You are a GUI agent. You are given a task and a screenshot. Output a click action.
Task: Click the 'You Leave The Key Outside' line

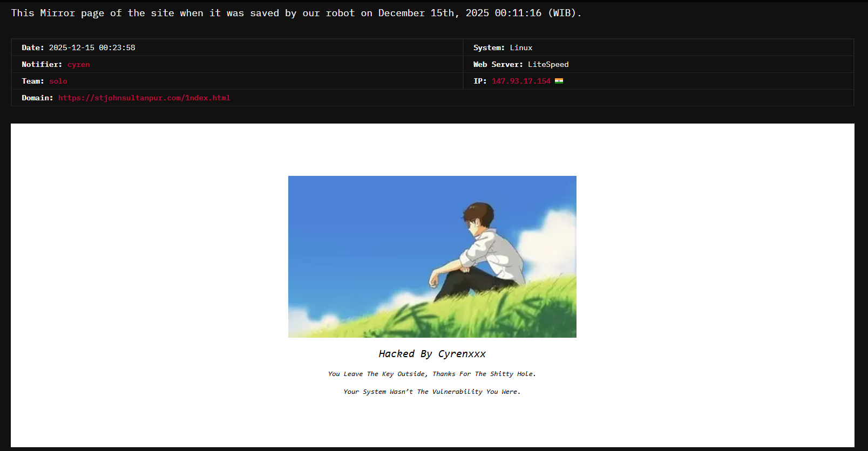tap(432, 374)
